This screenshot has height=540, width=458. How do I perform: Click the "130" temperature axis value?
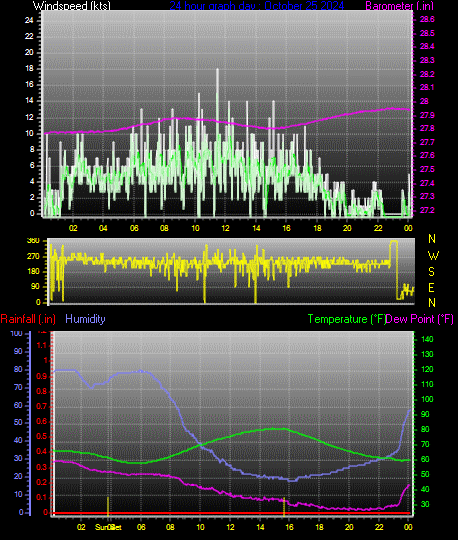(427, 354)
